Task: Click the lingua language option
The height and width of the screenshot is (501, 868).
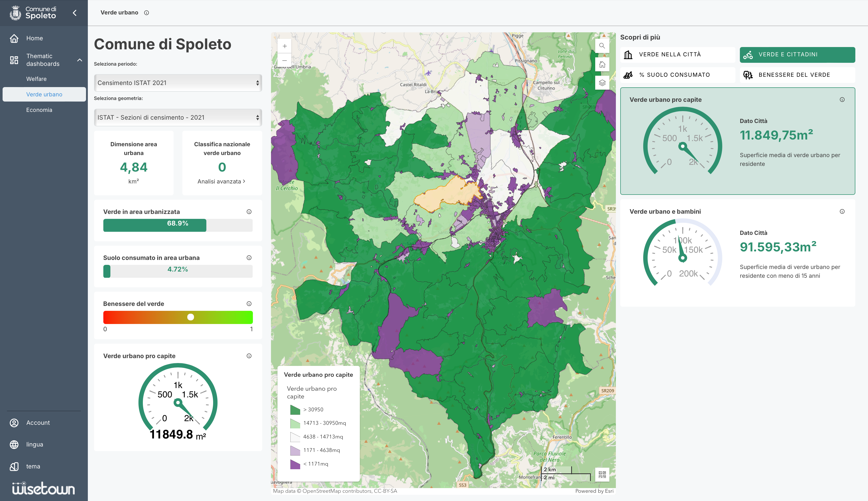Action: (x=34, y=444)
